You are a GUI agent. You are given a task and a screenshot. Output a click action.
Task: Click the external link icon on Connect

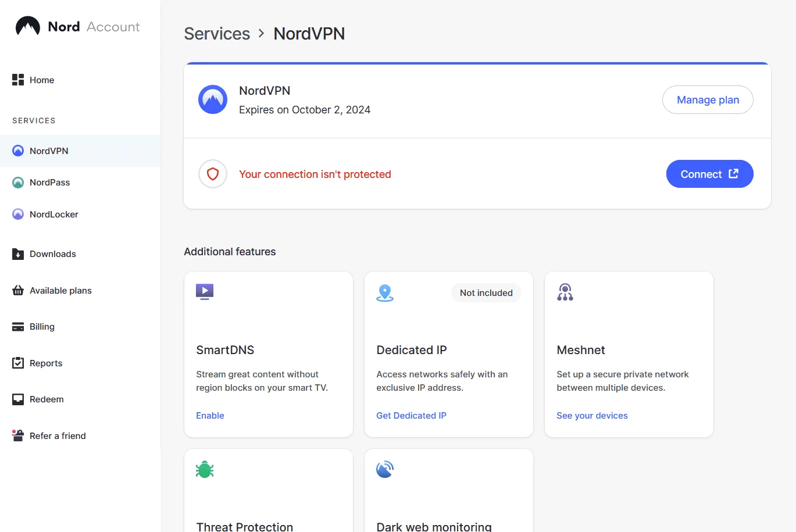coord(734,173)
